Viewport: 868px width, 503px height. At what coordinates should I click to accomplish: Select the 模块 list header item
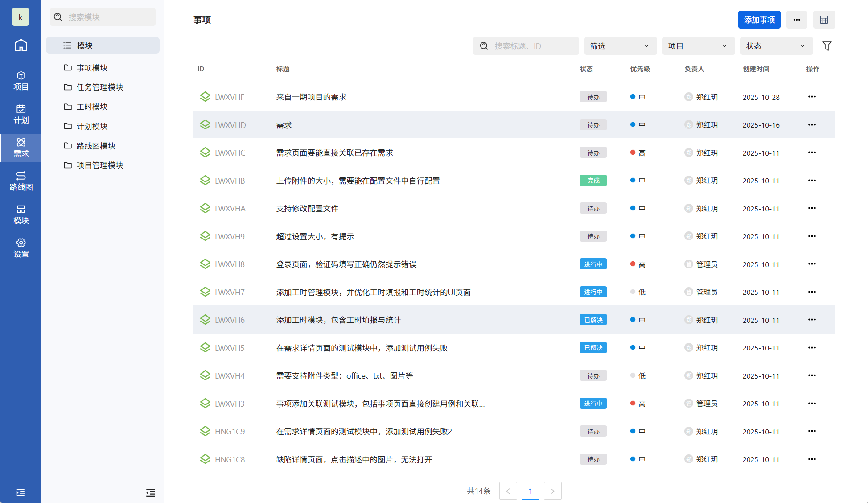tap(103, 45)
